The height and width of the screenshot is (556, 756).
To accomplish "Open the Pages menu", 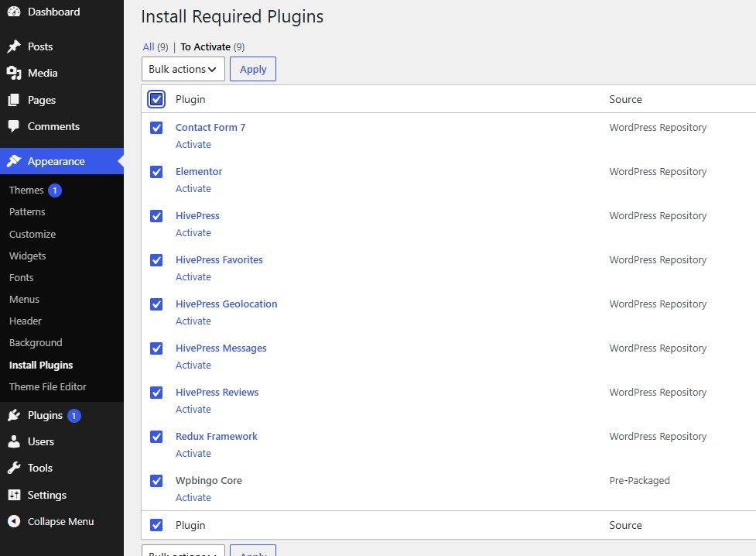I will point(62,100).
